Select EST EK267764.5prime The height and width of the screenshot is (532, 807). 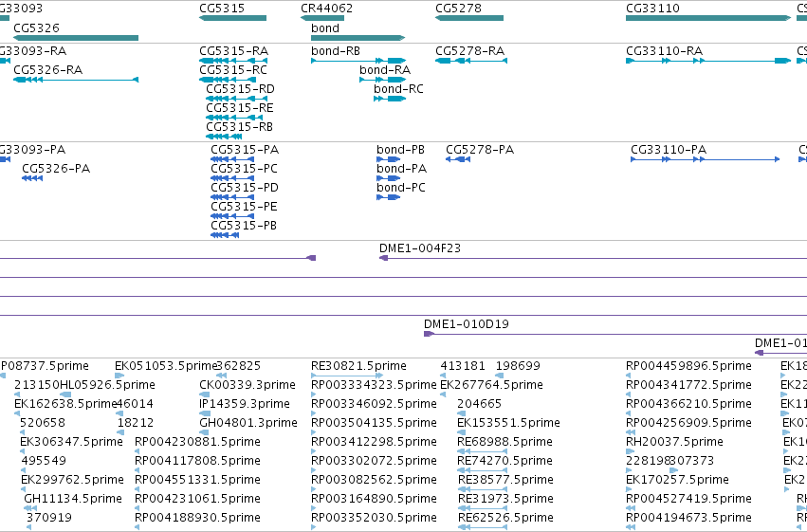point(443,395)
